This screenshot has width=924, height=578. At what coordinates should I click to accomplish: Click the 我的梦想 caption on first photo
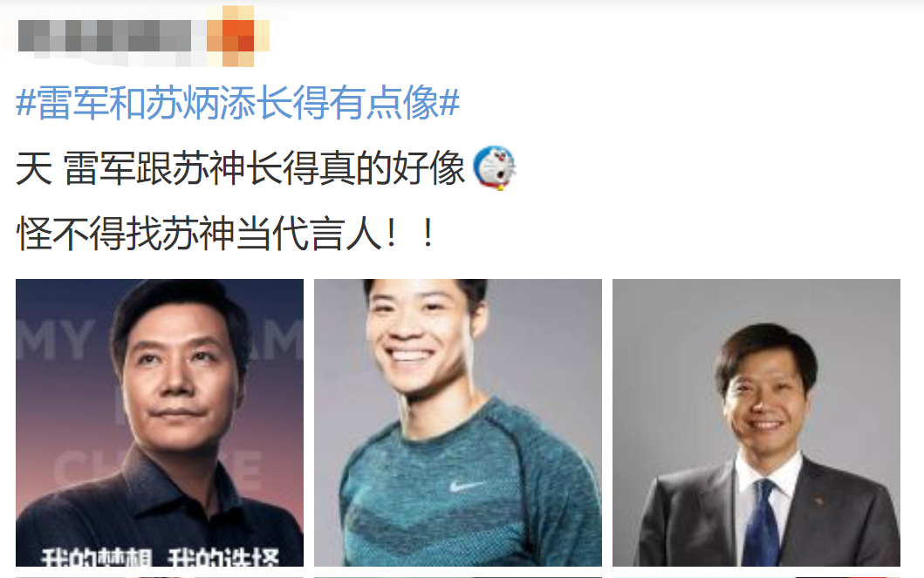[97, 557]
